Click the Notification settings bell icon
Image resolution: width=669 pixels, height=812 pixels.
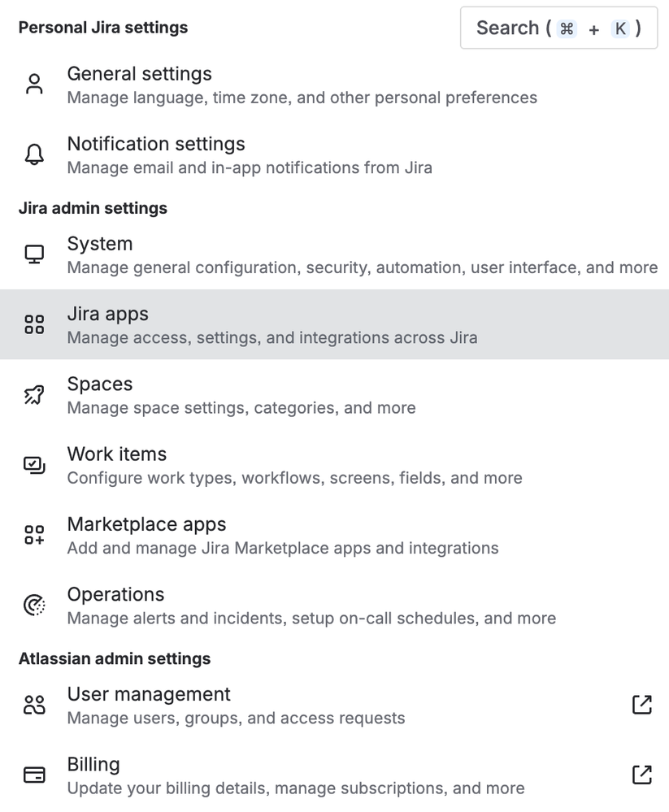33,154
